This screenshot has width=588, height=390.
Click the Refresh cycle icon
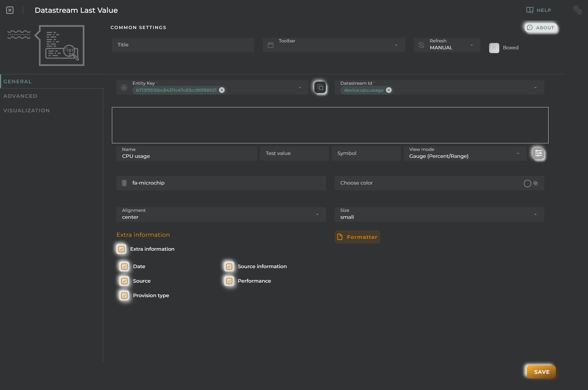421,45
